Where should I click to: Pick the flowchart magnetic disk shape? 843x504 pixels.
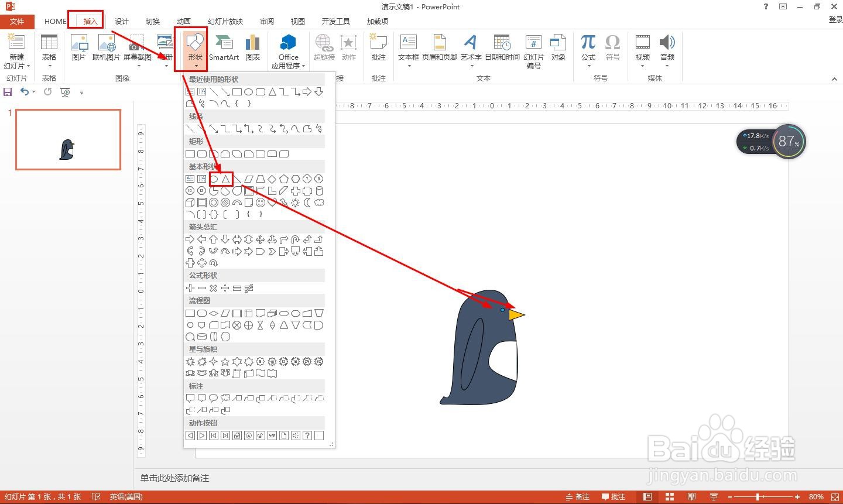tap(202, 337)
